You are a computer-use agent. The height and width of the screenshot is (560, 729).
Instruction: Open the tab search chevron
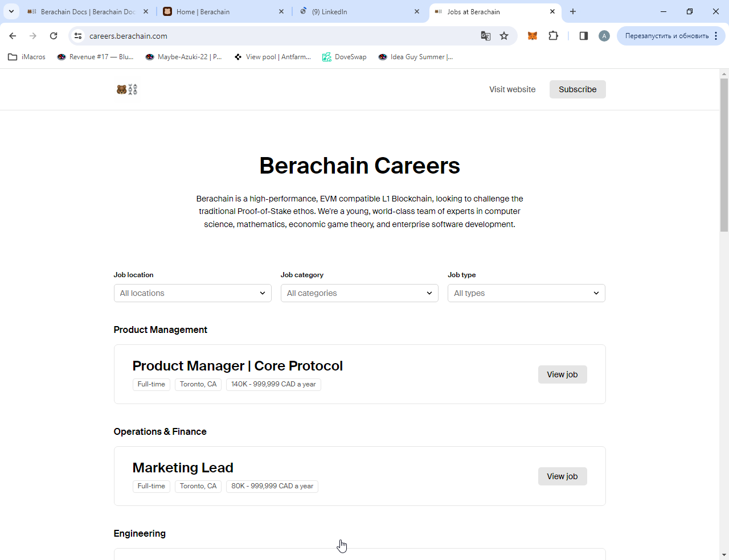[x=11, y=11]
